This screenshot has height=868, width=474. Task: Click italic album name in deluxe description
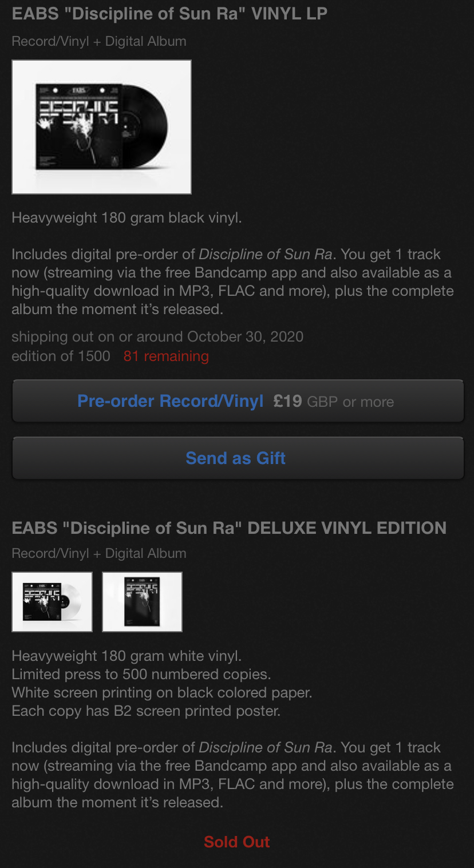[x=266, y=747]
